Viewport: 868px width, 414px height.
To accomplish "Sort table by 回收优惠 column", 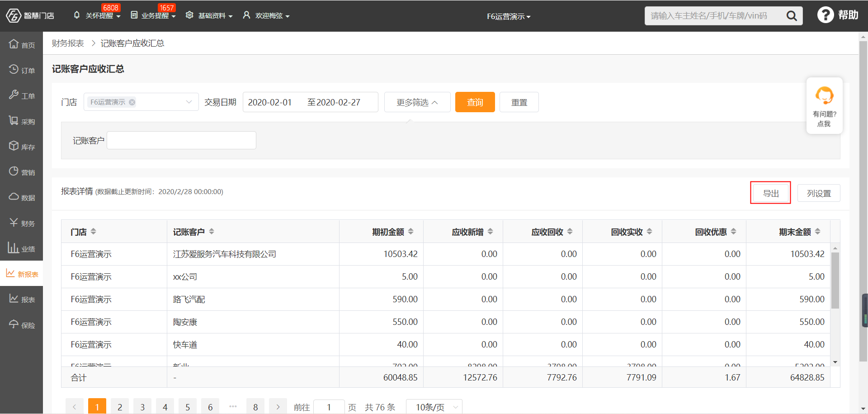I will click(734, 232).
